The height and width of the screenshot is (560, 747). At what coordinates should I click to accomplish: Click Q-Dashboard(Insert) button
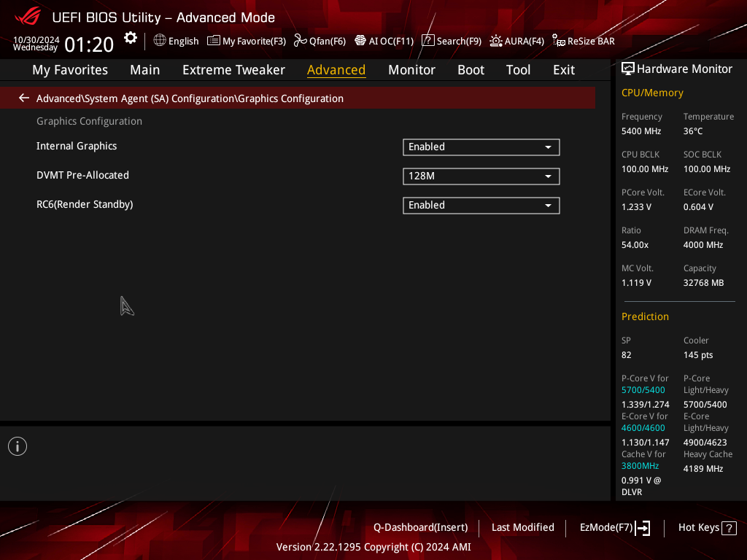tap(421, 528)
